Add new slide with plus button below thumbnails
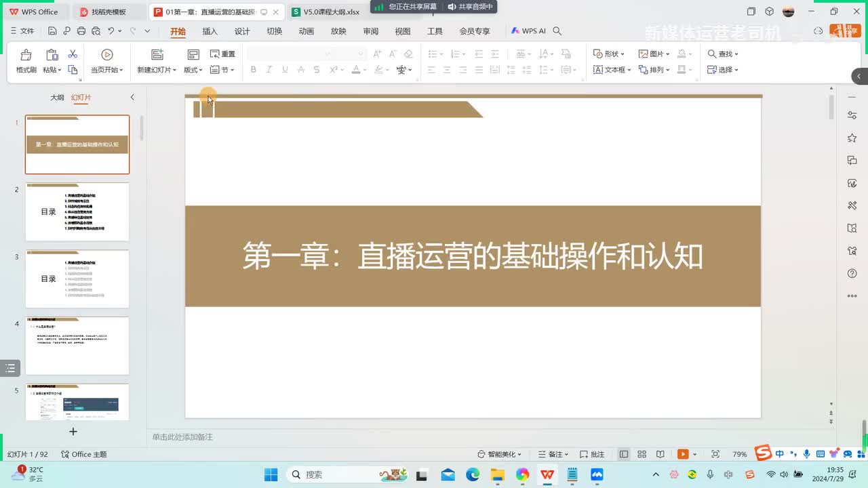Image resolution: width=868 pixels, height=488 pixels. click(x=73, y=431)
